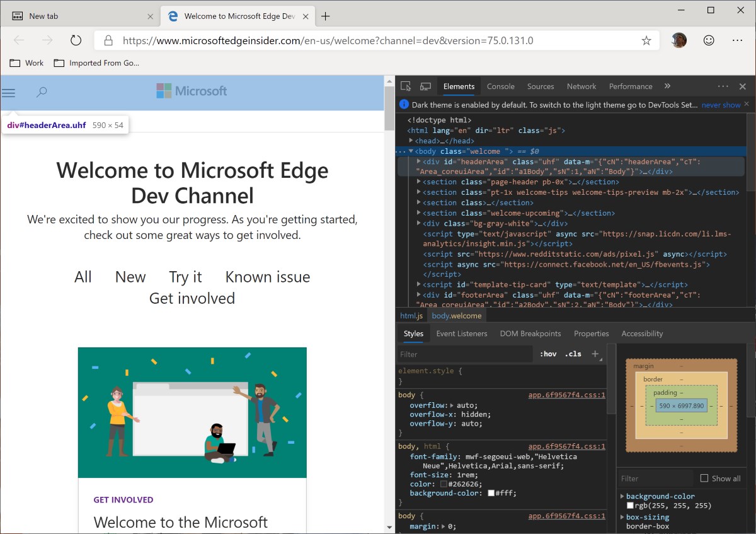Select the Elements tab
Viewport: 756px width, 534px height.
(x=459, y=86)
